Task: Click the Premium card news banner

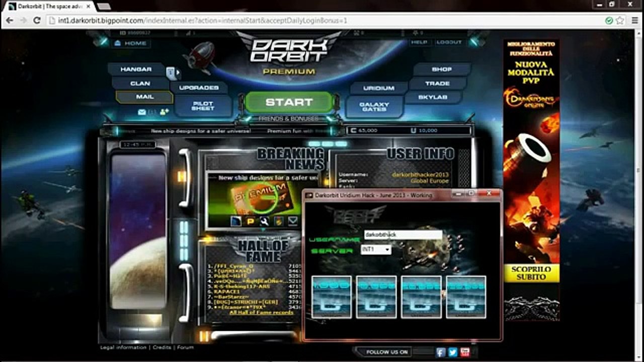Action: click(262, 198)
